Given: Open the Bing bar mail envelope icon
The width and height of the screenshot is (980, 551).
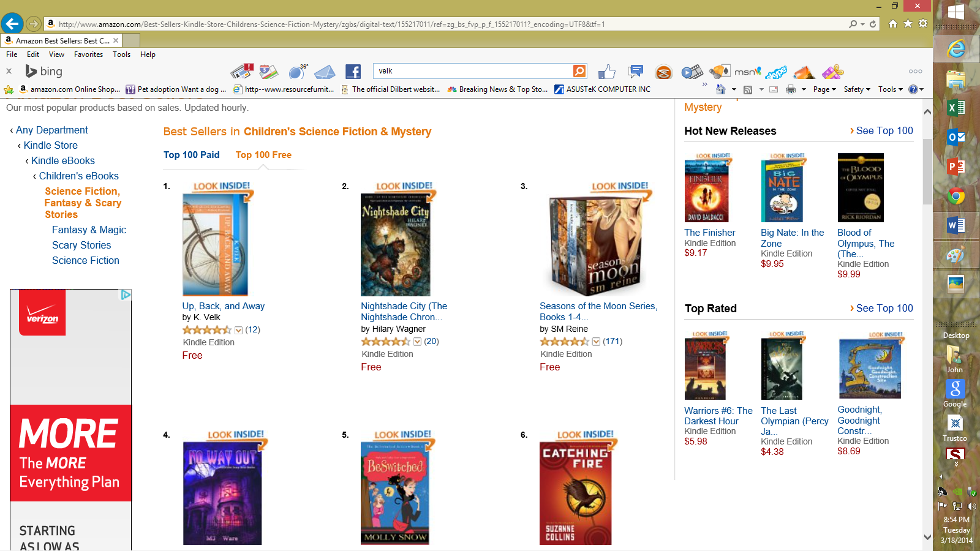Looking at the screenshot, I should point(325,72).
